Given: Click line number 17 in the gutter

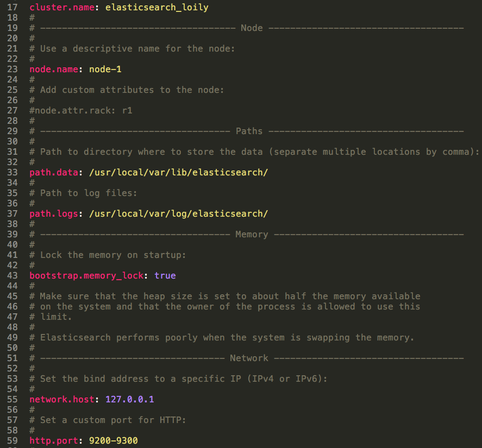Looking at the screenshot, I should coord(12,8).
